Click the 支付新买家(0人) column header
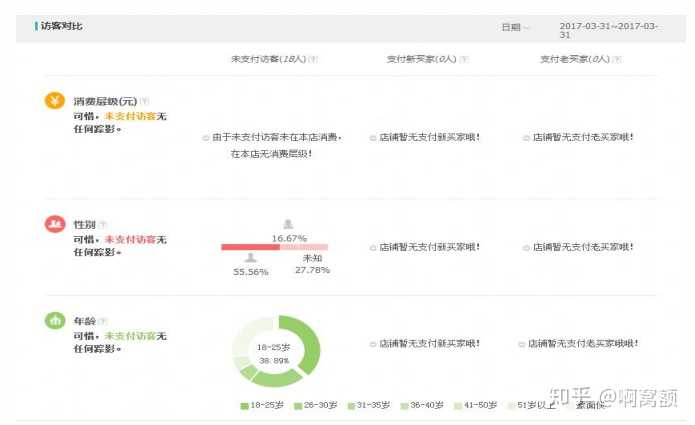 tap(421, 59)
